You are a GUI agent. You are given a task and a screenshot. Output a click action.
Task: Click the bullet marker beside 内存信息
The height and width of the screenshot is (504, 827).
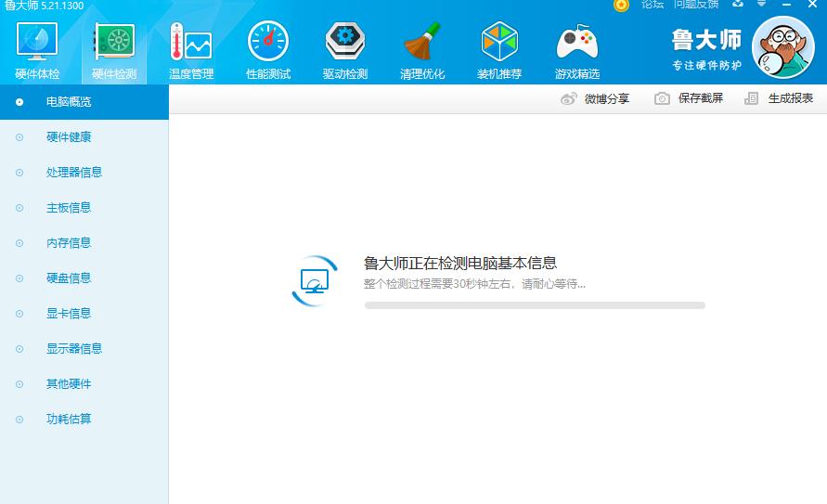(19, 243)
